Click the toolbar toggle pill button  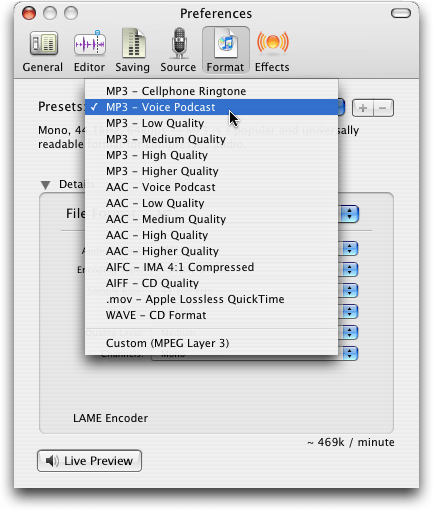coord(401,13)
